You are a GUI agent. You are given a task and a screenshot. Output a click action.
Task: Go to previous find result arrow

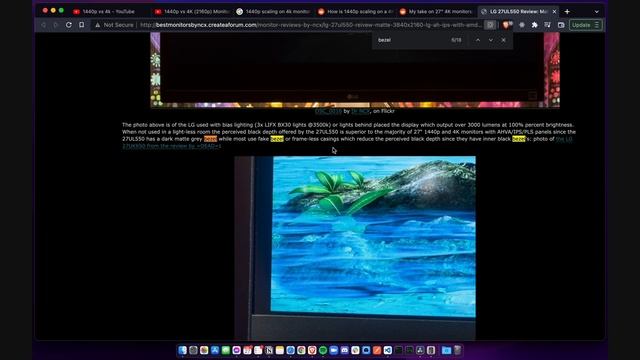pos(478,40)
